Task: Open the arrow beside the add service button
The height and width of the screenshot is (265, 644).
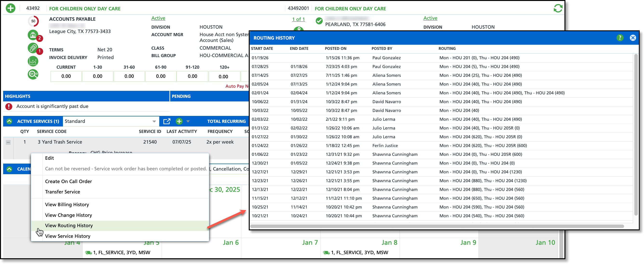Action: (x=188, y=121)
